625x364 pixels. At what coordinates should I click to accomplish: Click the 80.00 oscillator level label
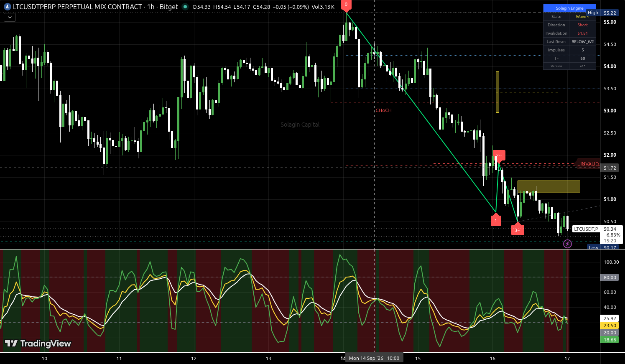(x=610, y=277)
